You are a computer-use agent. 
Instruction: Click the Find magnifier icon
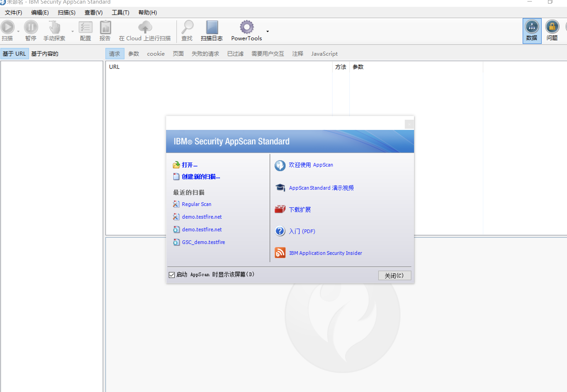coord(187,27)
